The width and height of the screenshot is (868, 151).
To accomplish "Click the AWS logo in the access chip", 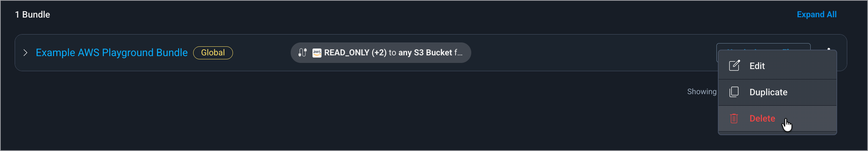I will [317, 53].
